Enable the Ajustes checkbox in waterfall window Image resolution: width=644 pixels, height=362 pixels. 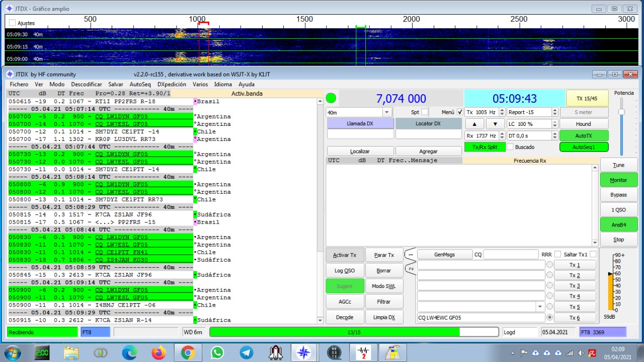pyautogui.click(x=13, y=23)
